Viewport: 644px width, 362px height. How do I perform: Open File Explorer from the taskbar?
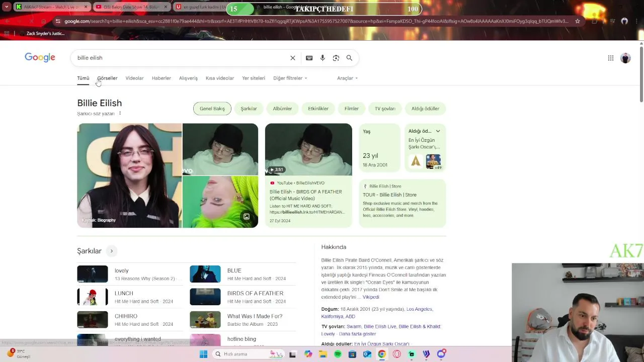tap(323, 354)
